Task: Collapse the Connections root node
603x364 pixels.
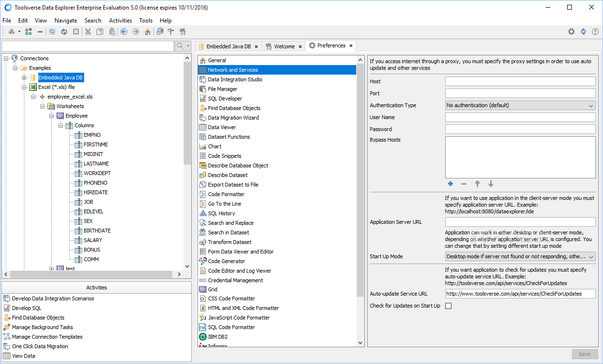Action: click(6, 58)
